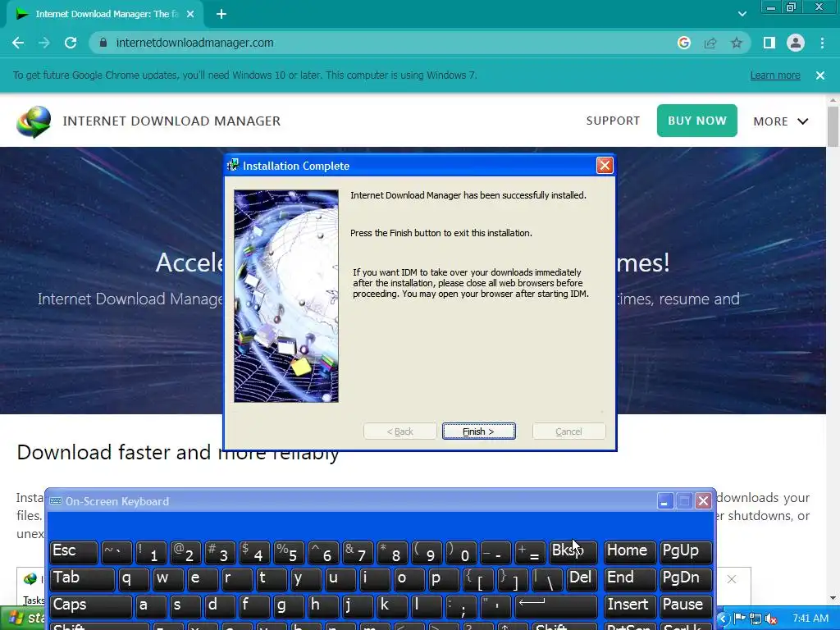Screen dimensions: 840x630
Task: Tap the a key on the keyboard
Action: [151, 606]
